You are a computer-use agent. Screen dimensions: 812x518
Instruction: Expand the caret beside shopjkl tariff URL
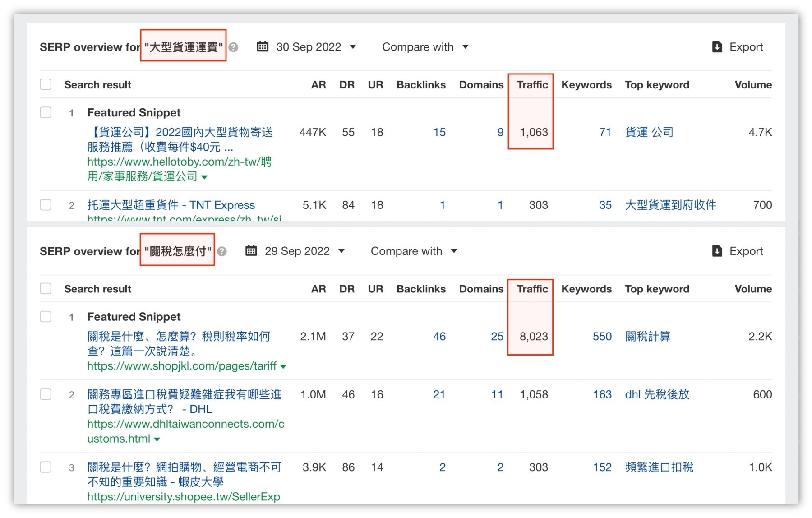pyautogui.click(x=284, y=366)
